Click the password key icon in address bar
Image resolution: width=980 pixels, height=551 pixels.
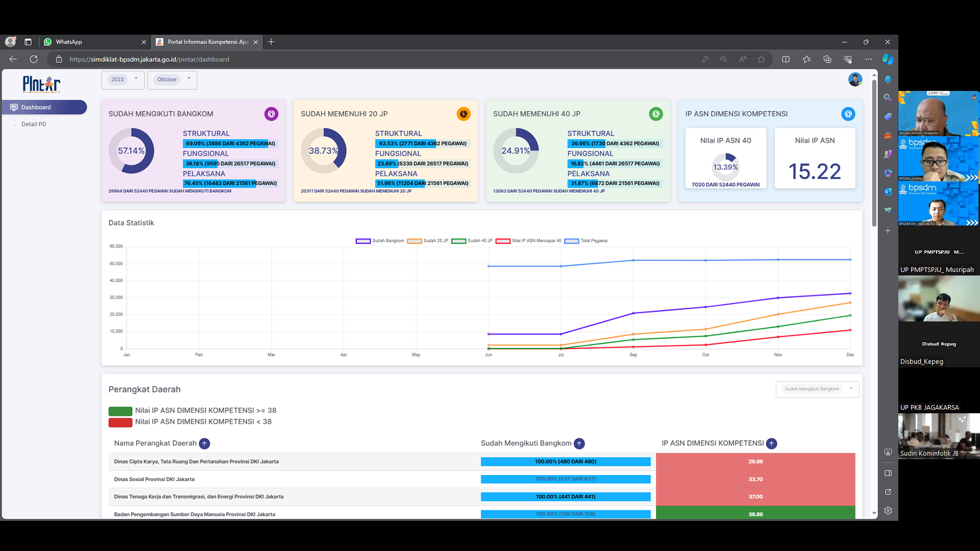click(x=705, y=59)
